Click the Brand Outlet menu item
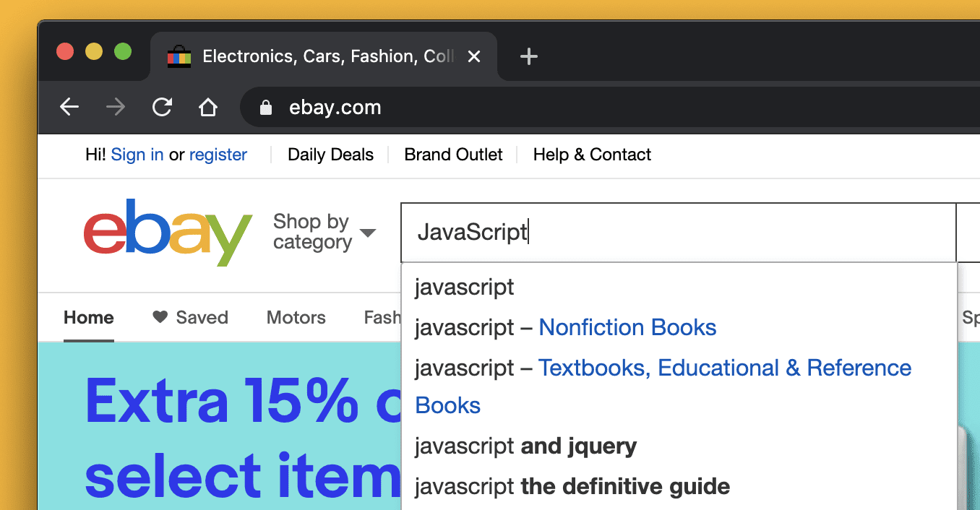Screen dimensions: 980x510 [x=453, y=154]
